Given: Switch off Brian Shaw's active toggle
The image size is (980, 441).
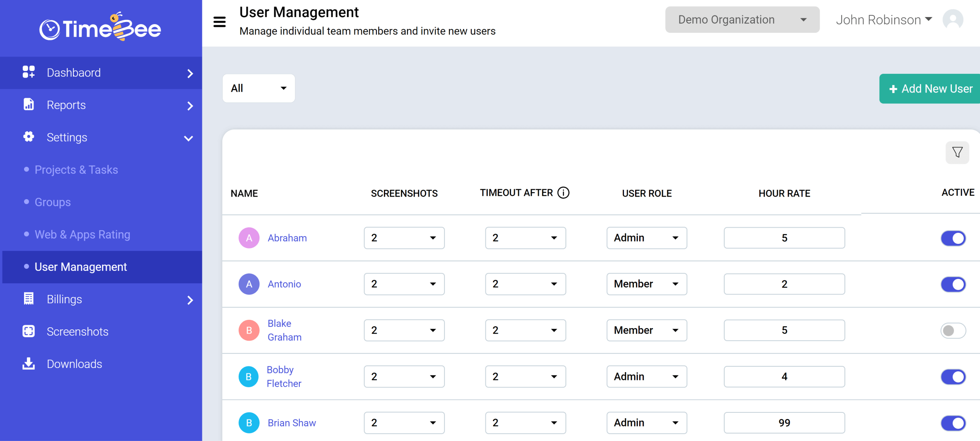Looking at the screenshot, I should point(953,423).
